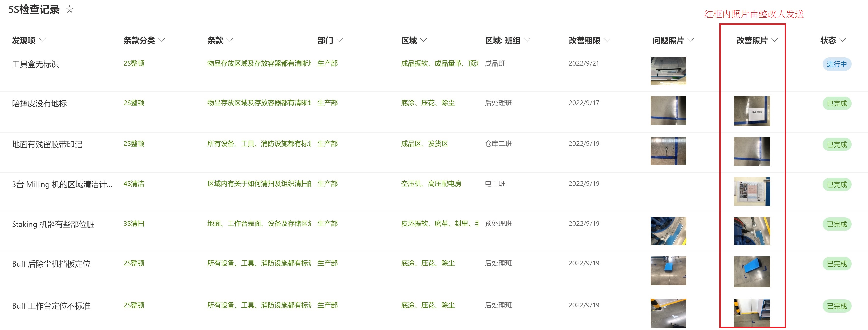Open the 区域: 班组 column dropdown
Viewport: 868px width, 330px height.
(527, 40)
